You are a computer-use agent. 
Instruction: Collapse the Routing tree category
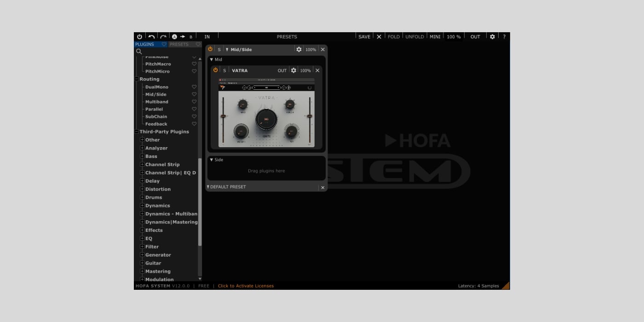[137, 79]
